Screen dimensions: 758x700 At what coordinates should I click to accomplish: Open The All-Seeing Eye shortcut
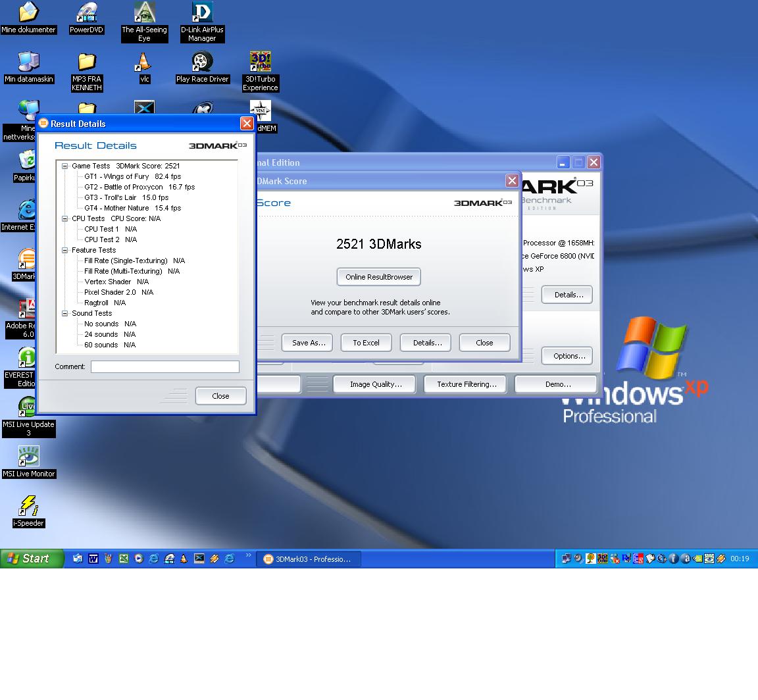pyautogui.click(x=144, y=22)
